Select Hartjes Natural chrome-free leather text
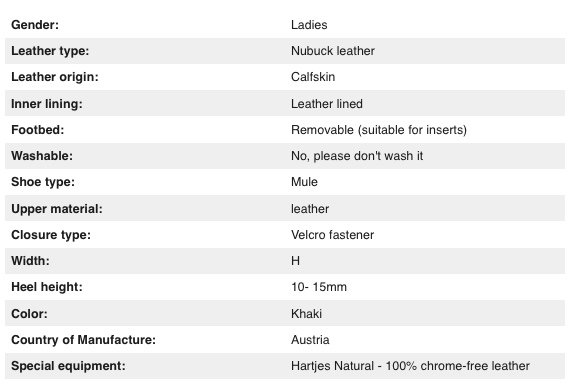Viewport: 575px width, 387px height. coord(410,366)
